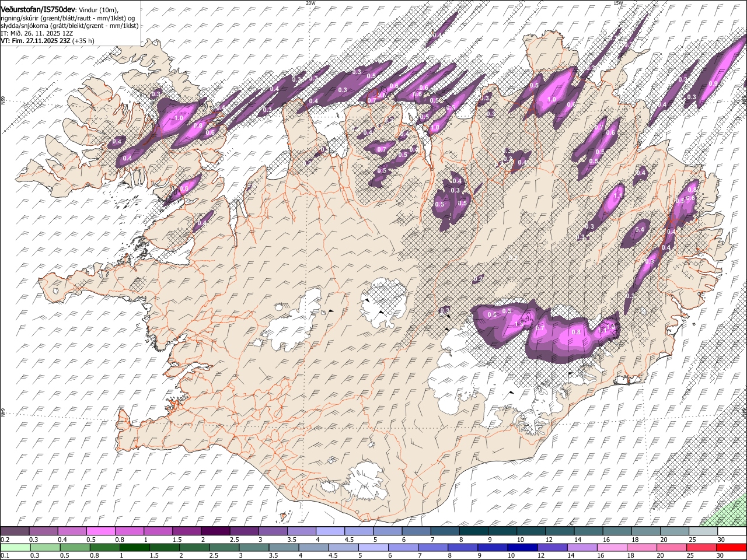Pick the 3.5 lavender swatch in top legend row

point(301,531)
